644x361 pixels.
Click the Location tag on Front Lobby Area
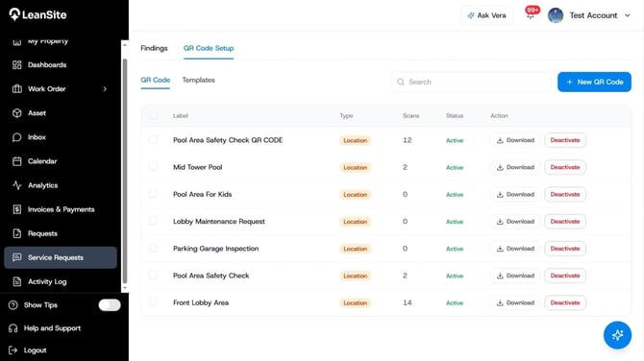coord(356,302)
